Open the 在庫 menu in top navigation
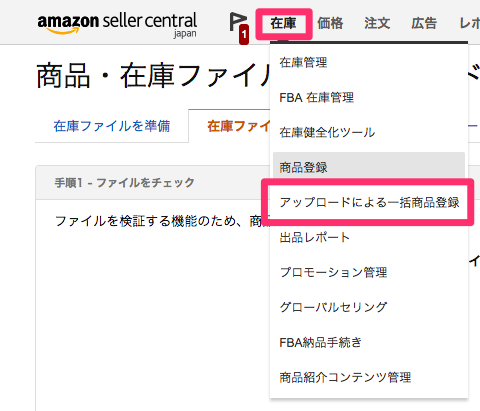Image resolution: width=480 pixels, height=411 pixels. [283, 24]
